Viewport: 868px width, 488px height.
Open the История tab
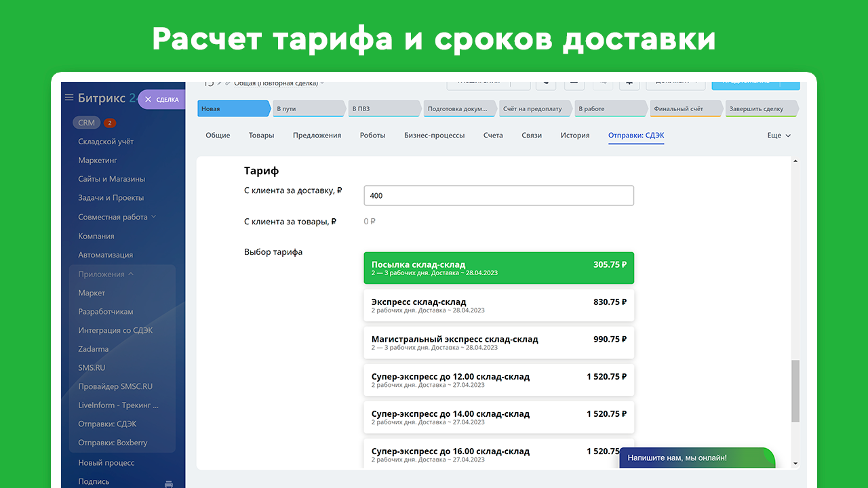pos(574,136)
